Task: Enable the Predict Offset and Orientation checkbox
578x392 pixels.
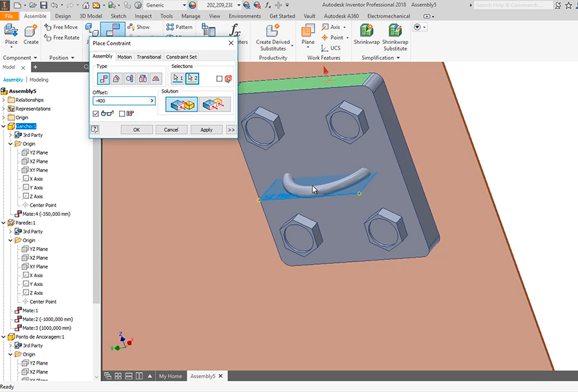Action: 122,113
